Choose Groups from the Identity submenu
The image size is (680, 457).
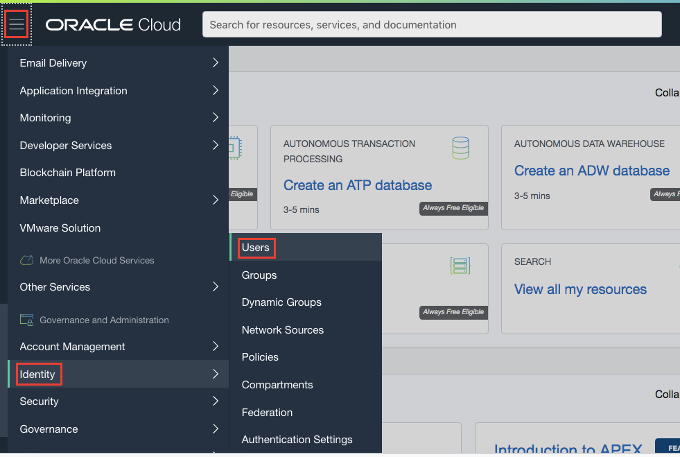point(259,275)
